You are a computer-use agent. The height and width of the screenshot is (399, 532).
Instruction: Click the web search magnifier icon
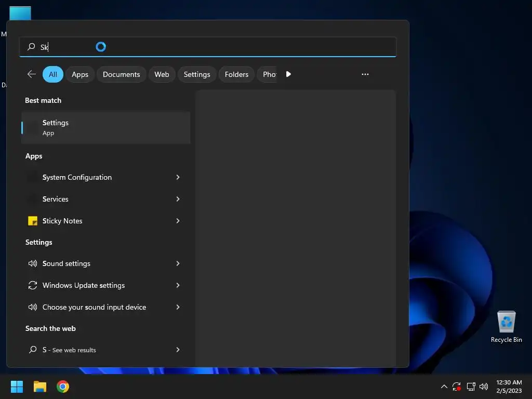33,350
